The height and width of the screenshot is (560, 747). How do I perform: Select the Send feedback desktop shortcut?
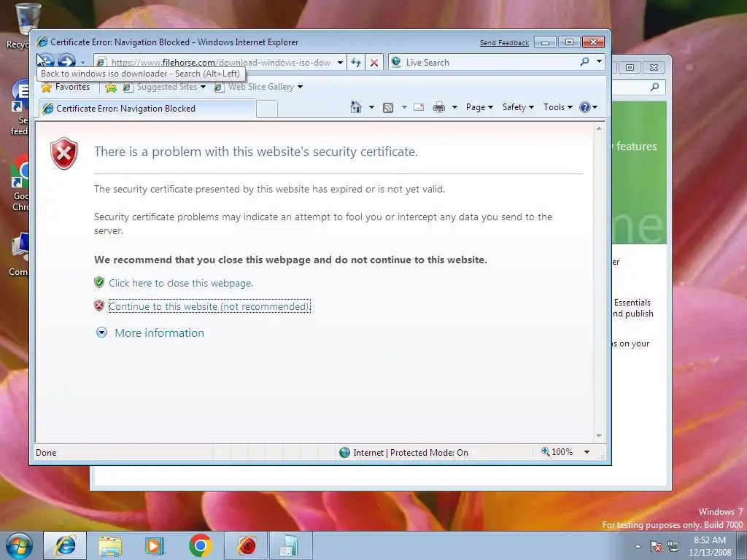20,108
